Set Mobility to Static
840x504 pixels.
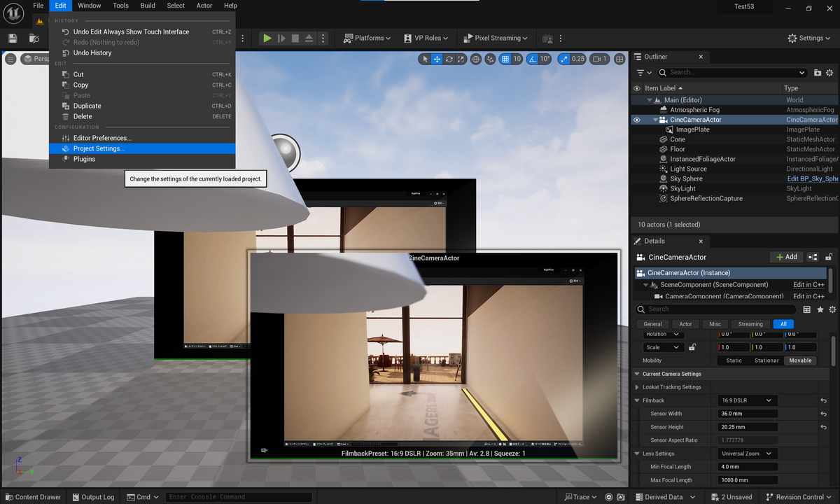pyautogui.click(x=734, y=360)
